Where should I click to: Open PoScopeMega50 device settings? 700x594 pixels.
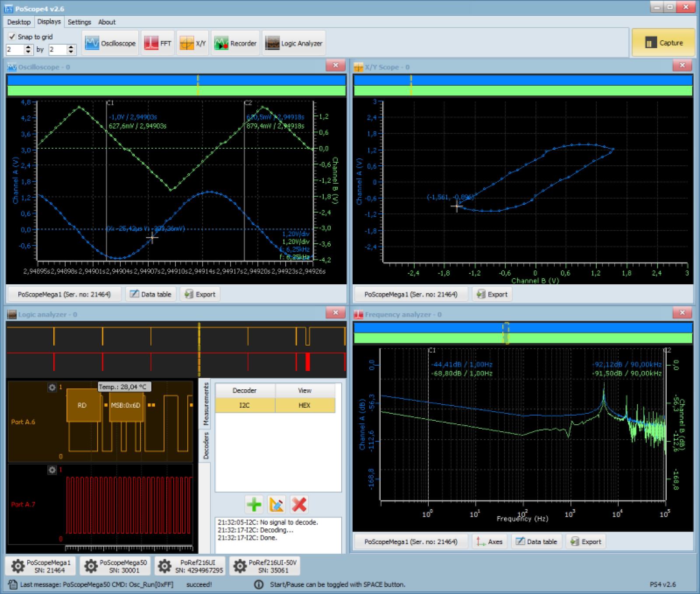pyautogui.click(x=115, y=566)
